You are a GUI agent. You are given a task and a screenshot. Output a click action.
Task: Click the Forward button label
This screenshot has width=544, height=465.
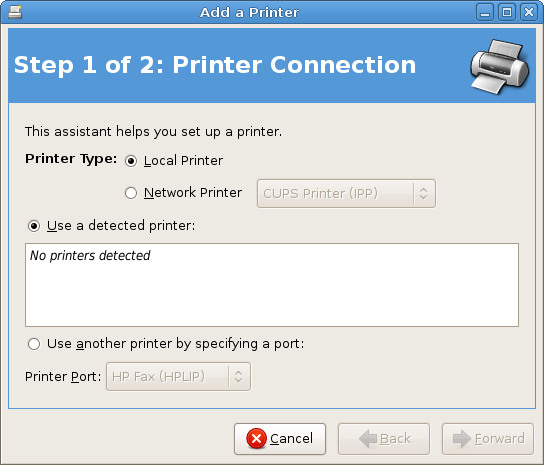pos(500,439)
